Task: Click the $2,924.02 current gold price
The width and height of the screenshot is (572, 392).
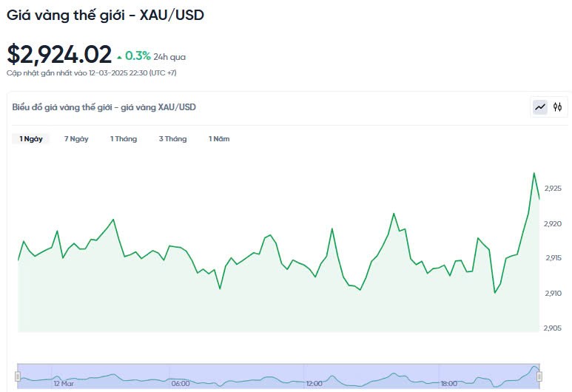Action: tap(59, 55)
